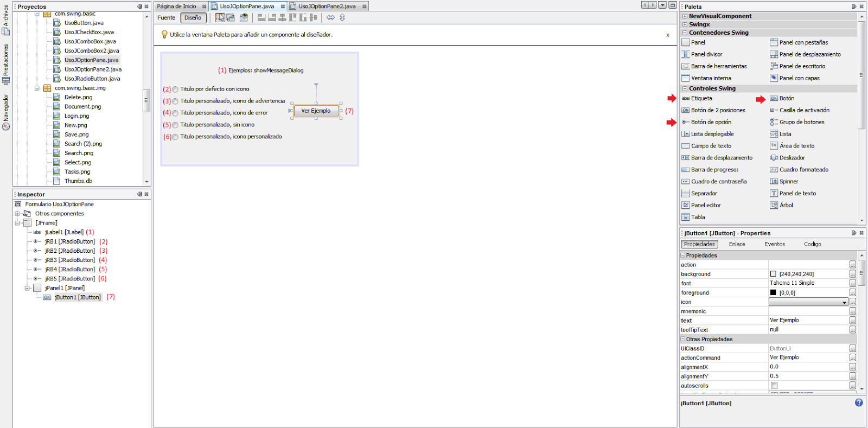Collapse Contenedores Swing palette category
868x428 pixels.
pyautogui.click(x=685, y=33)
